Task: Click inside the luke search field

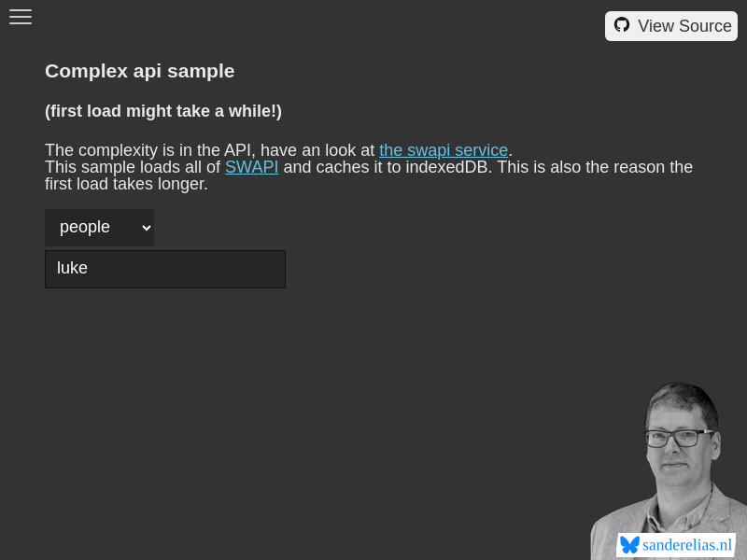Action: click(x=164, y=268)
